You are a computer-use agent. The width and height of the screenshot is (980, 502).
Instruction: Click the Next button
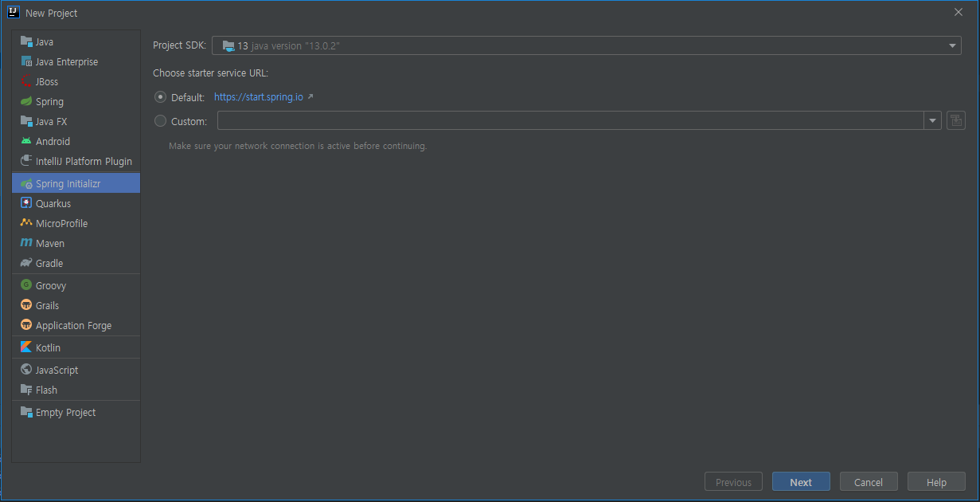801,482
